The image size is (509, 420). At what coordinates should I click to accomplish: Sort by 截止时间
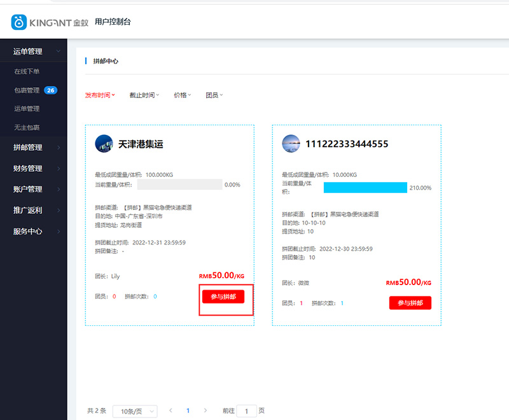point(144,95)
